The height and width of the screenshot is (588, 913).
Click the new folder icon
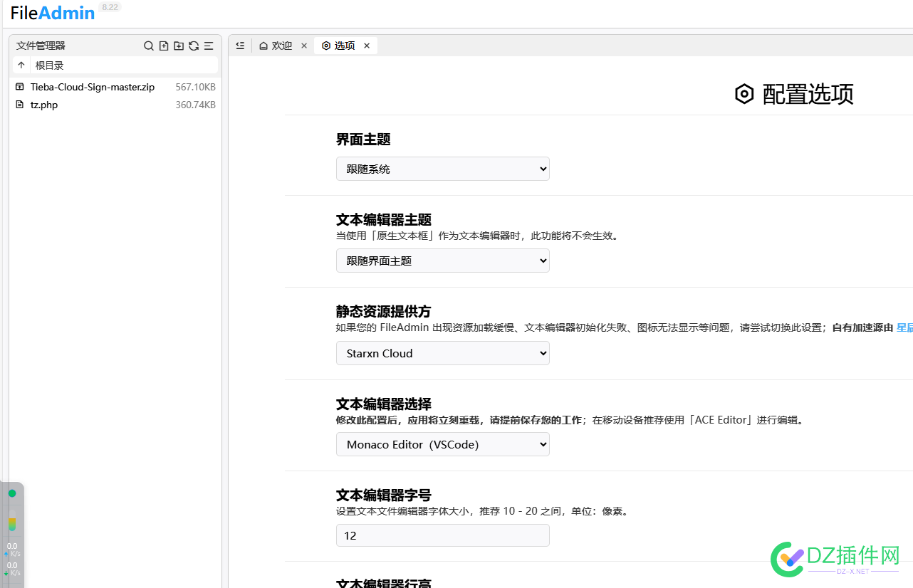click(x=179, y=46)
